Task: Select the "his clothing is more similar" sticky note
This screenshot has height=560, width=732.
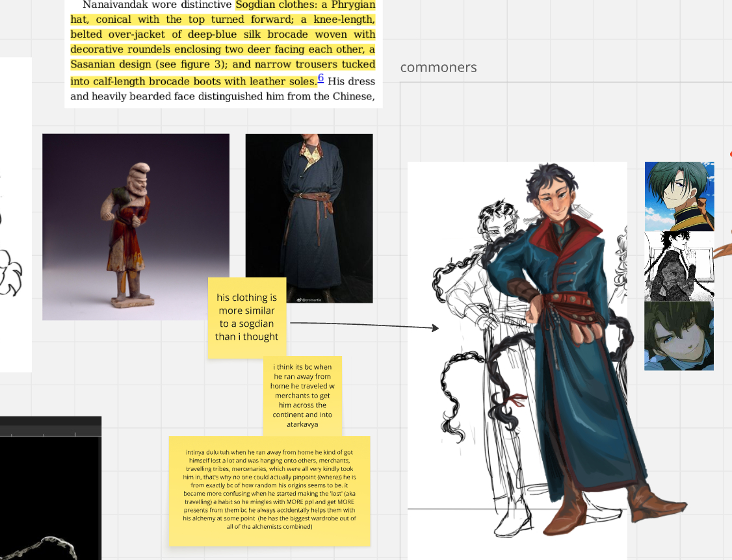Action: click(247, 317)
